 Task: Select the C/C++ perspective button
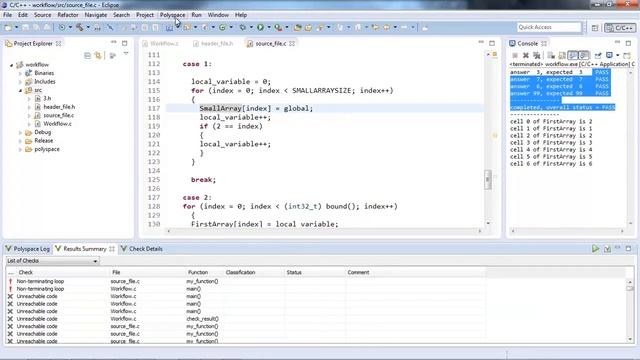click(620, 28)
